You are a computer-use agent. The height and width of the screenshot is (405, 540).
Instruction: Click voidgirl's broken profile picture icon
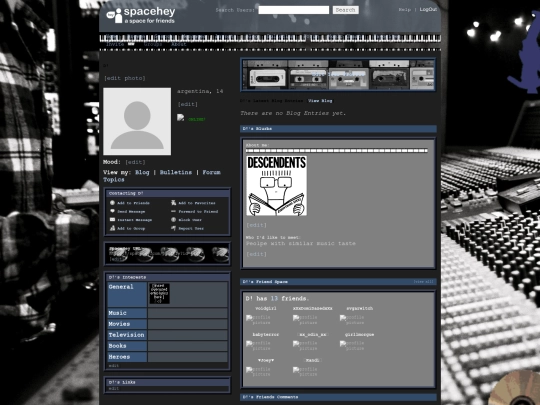coord(249,318)
